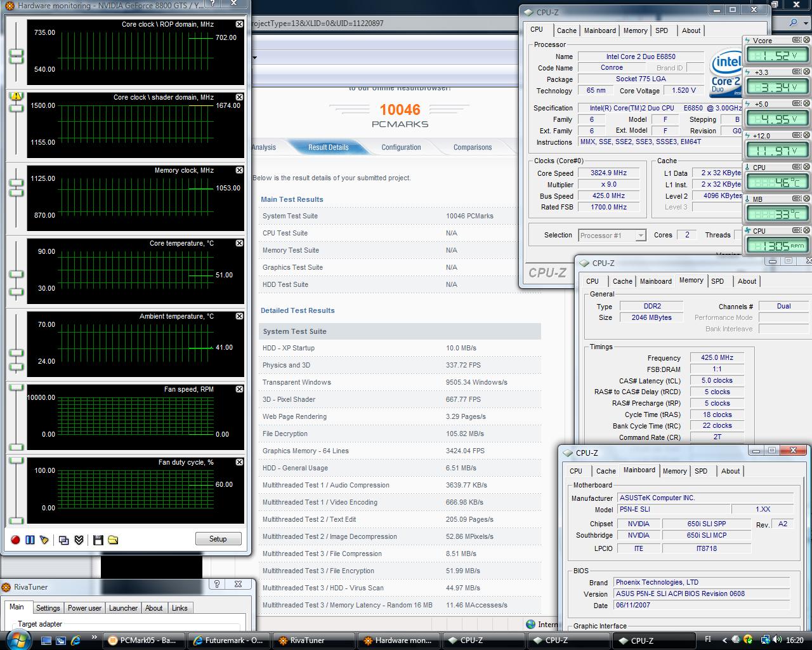The width and height of the screenshot is (812, 650).
Task: Switch to Power user tab in RivaTuner
Action: pyautogui.click(x=84, y=608)
